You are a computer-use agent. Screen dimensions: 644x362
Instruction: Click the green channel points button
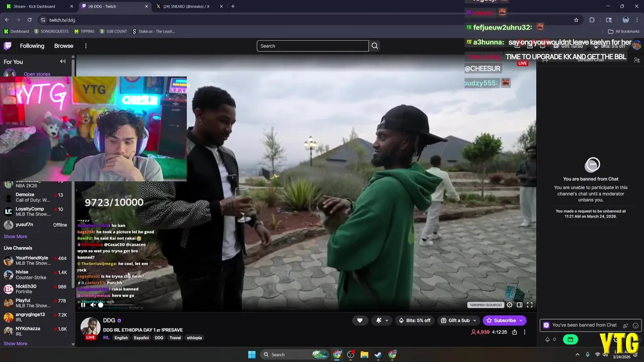pyautogui.click(x=570, y=339)
